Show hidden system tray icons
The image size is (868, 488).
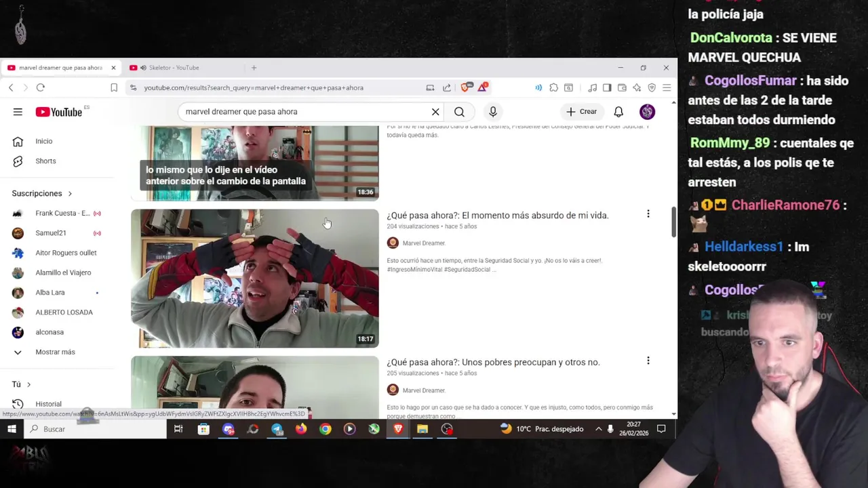(x=598, y=429)
